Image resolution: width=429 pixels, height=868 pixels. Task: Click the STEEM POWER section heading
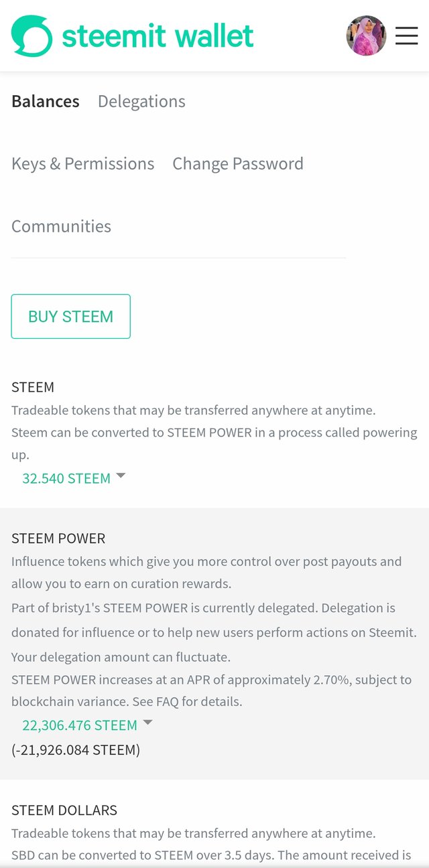[58, 538]
